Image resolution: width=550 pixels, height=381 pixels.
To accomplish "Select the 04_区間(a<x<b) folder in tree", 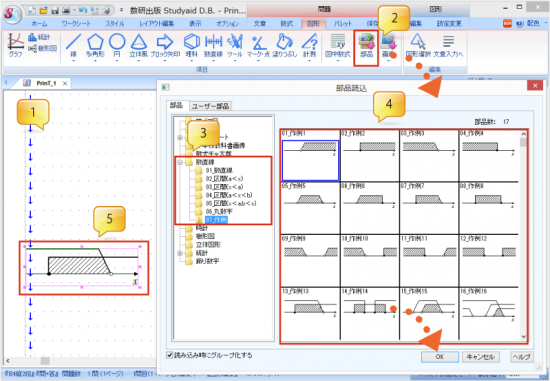I will [229, 195].
